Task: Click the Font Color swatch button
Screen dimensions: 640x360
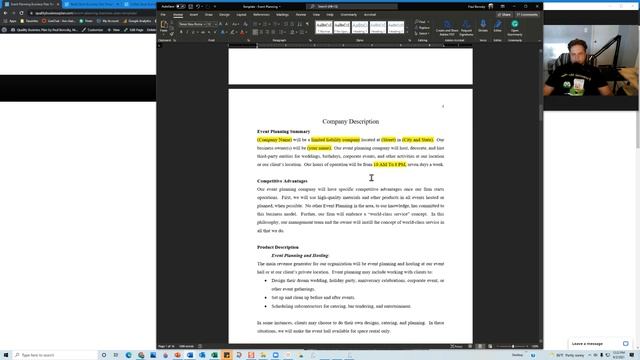Action: [x=242, y=32]
